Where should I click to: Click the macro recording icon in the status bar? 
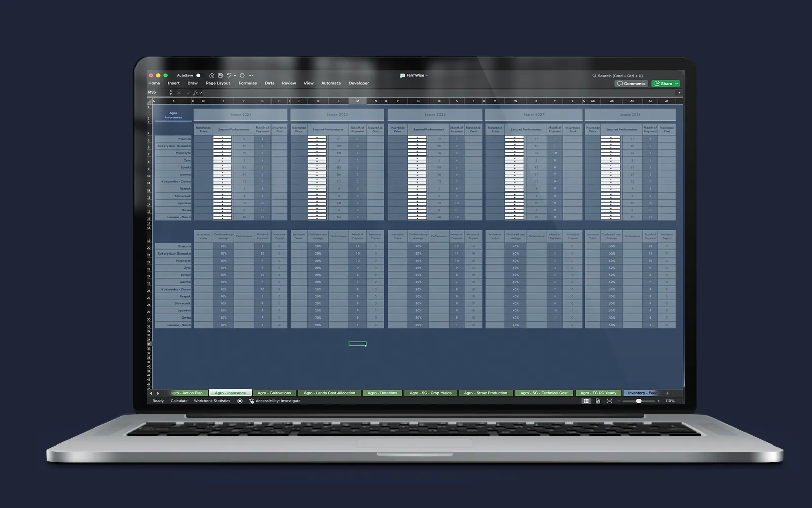click(240, 401)
